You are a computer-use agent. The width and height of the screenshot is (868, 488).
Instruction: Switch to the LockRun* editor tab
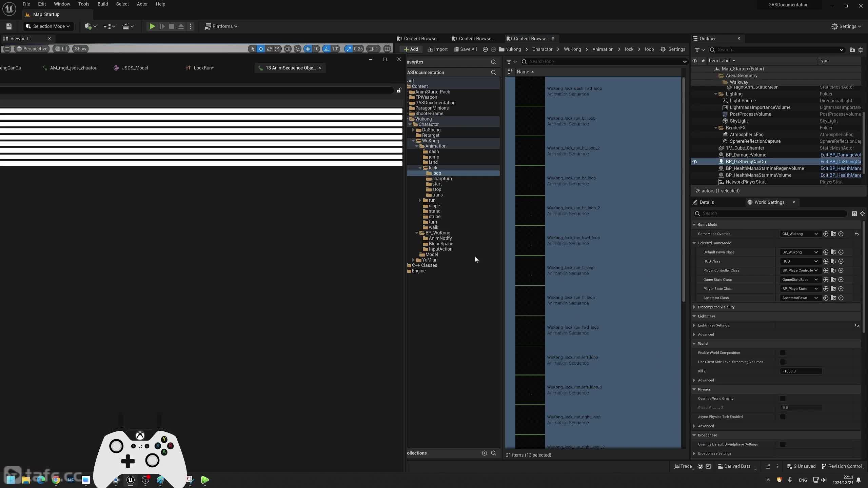[x=203, y=68]
